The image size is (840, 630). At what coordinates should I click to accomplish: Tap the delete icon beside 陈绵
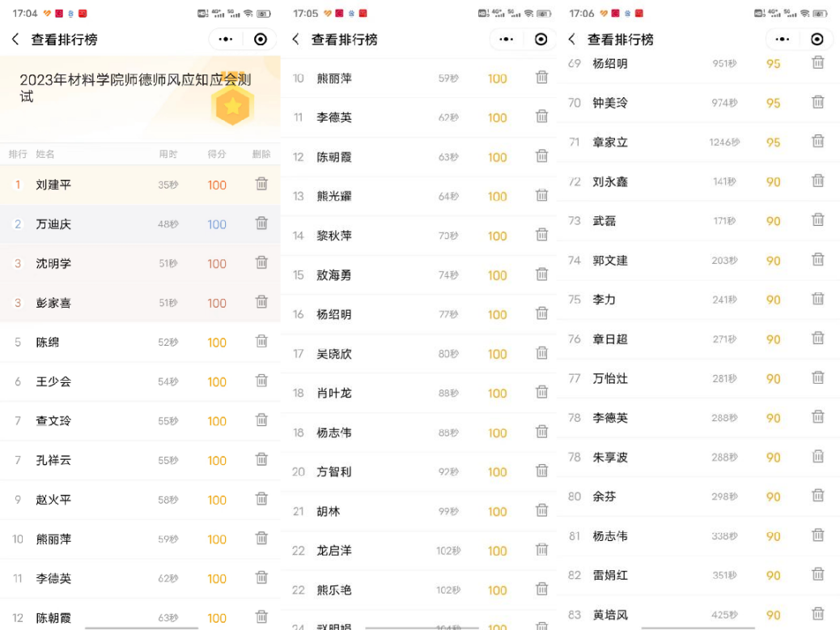(x=261, y=341)
